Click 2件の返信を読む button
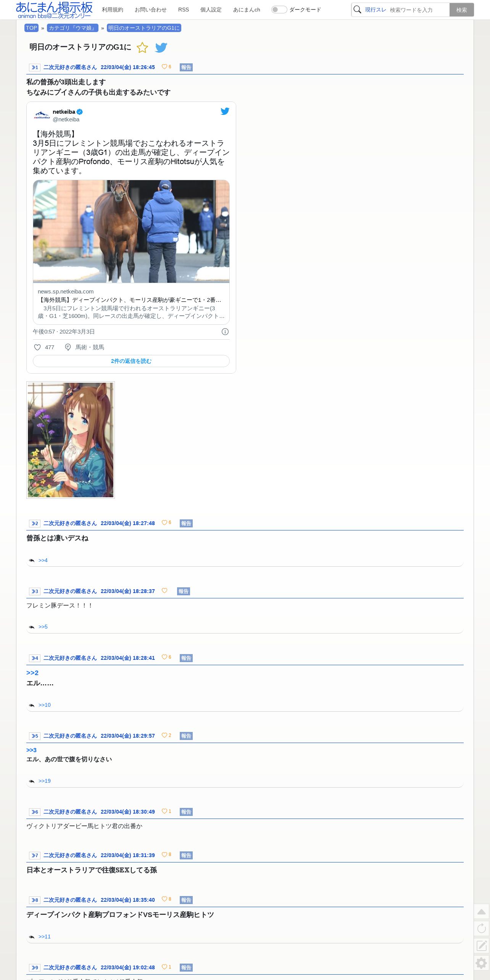 click(x=131, y=361)
